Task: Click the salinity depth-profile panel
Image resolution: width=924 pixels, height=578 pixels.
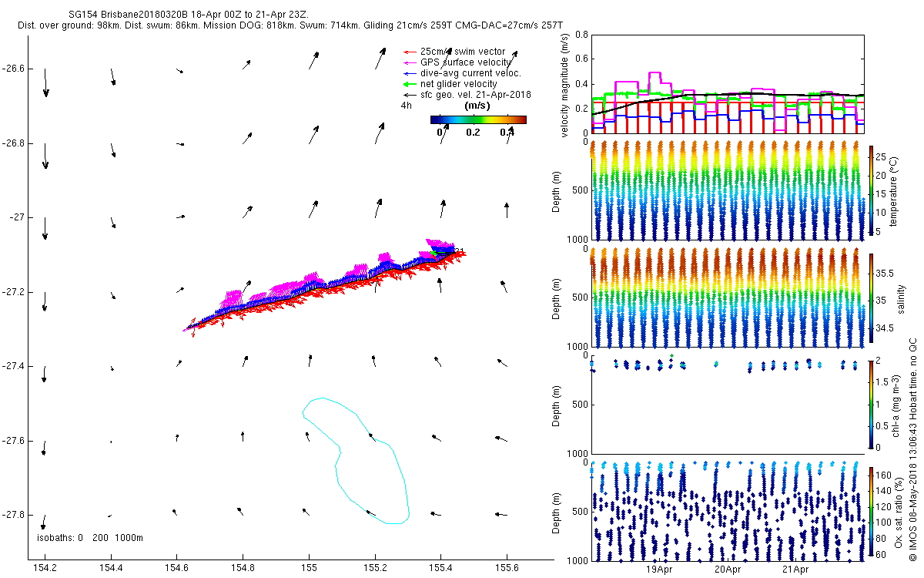Action: (727, 297)
